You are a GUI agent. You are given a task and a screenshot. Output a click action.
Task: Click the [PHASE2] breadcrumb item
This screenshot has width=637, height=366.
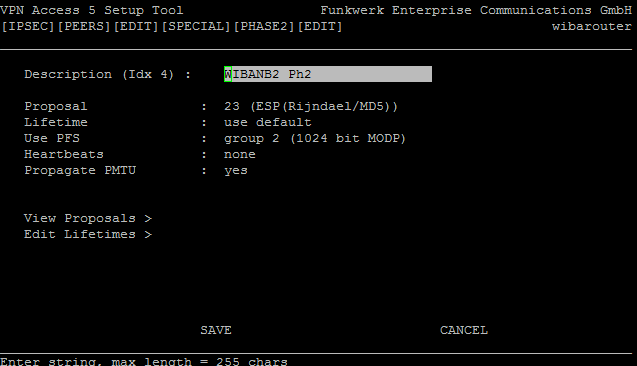(264, 26)
